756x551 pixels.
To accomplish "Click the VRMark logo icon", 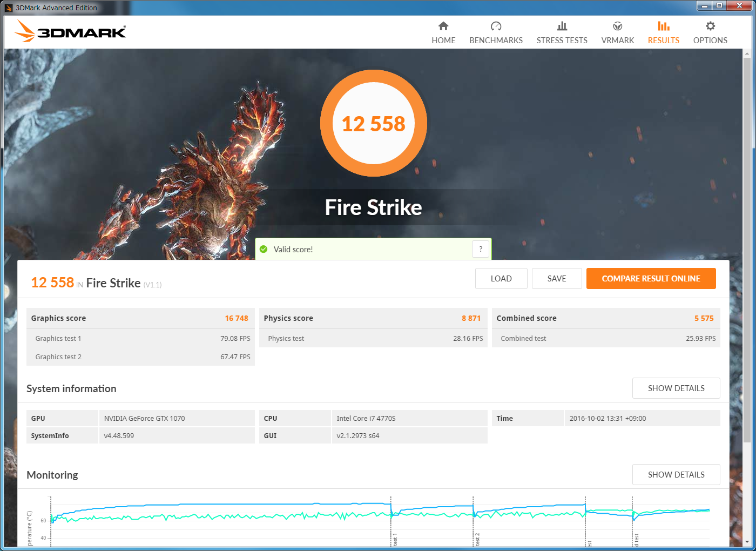I will tap(618, 26).
